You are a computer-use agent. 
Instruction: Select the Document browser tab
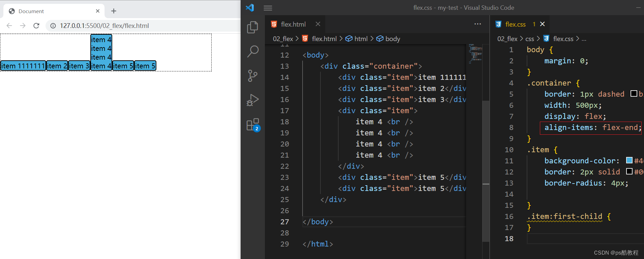54,11
